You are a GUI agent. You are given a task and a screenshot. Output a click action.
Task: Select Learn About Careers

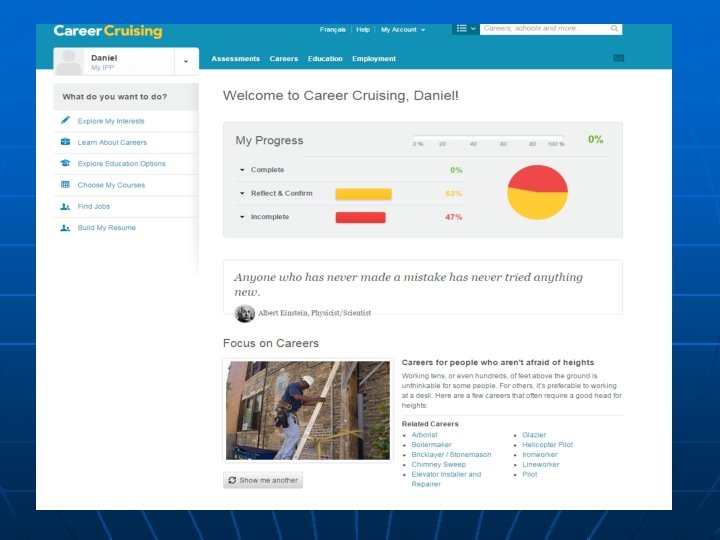click(x=112, y=142)
